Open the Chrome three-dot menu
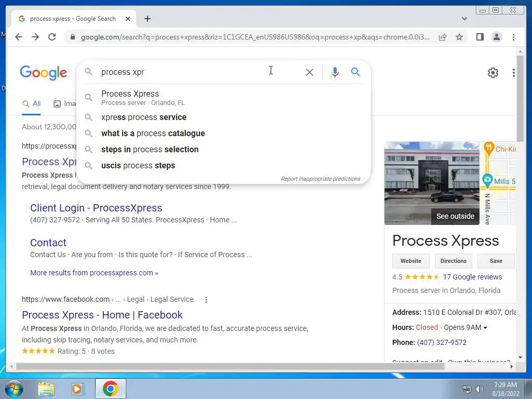The width and height of the screenshot is (532, 399). pos(513,37)
